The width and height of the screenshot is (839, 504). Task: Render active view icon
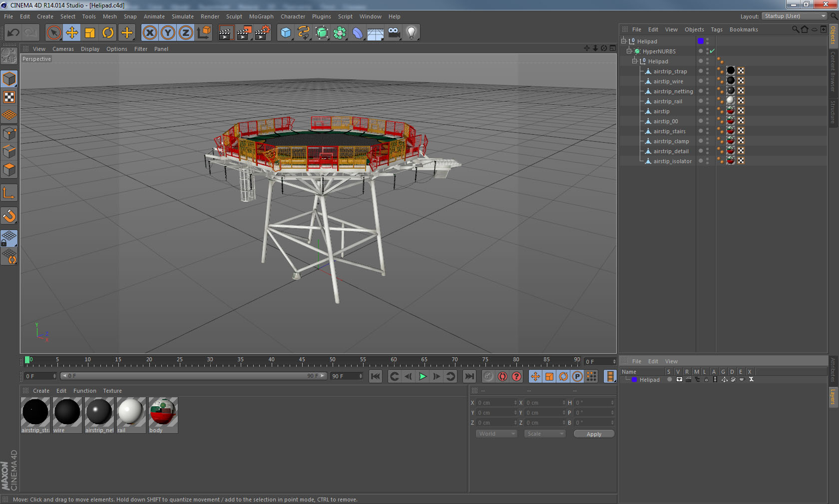(x=226, y=33)
